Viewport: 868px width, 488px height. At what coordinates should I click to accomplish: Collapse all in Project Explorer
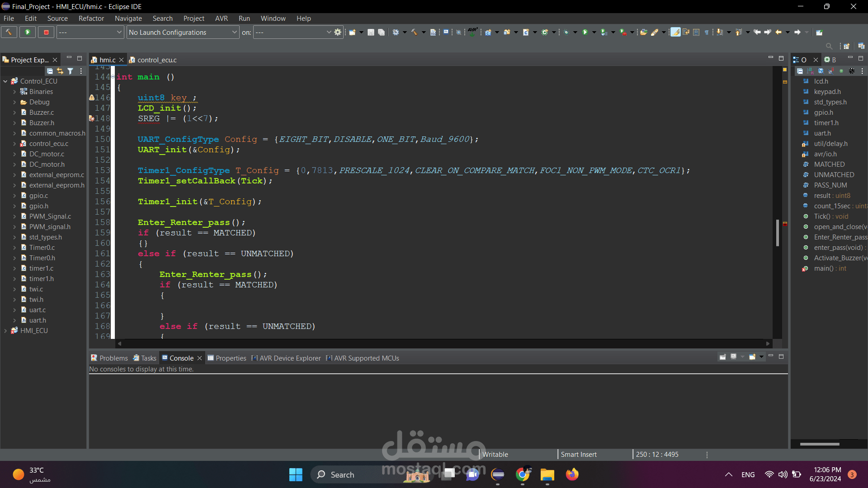point(50,71)
